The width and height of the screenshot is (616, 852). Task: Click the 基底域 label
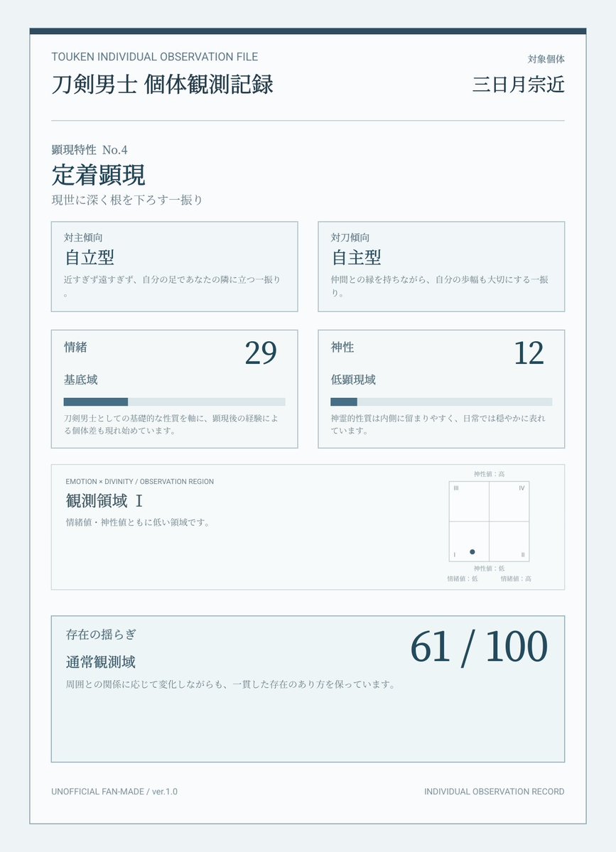(x=80, y=380)
